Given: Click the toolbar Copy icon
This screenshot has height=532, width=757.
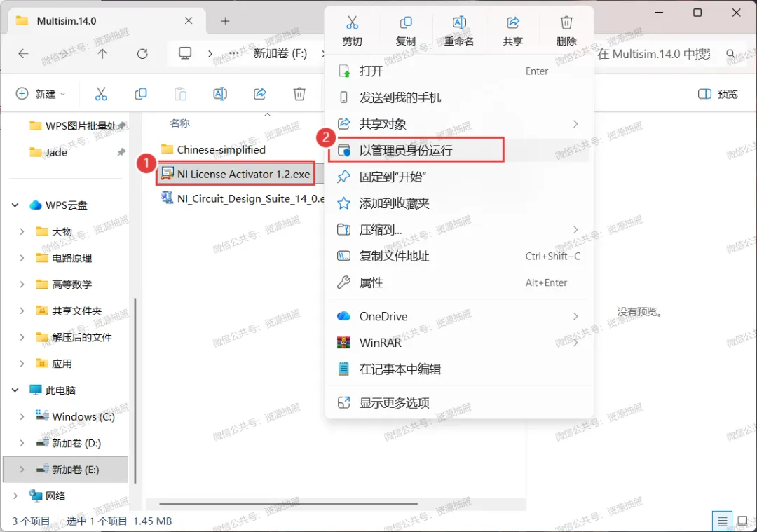Looking at the screenshot, I should pyautogui.click(x=140, y=94).
